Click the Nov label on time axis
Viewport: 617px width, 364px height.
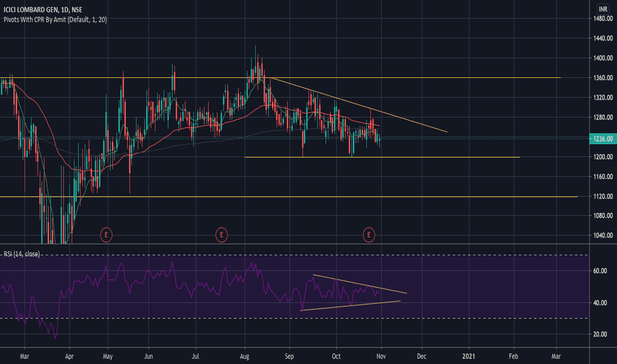tap(381, 357)
